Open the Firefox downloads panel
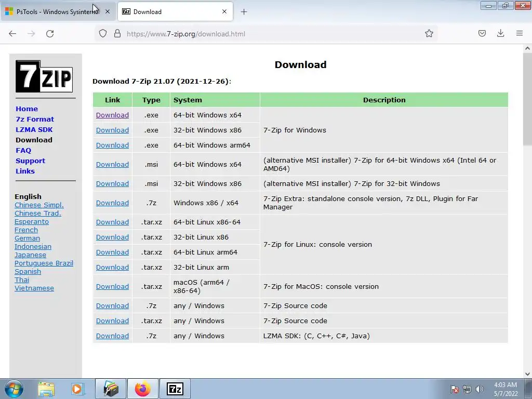 coord(500,33)
